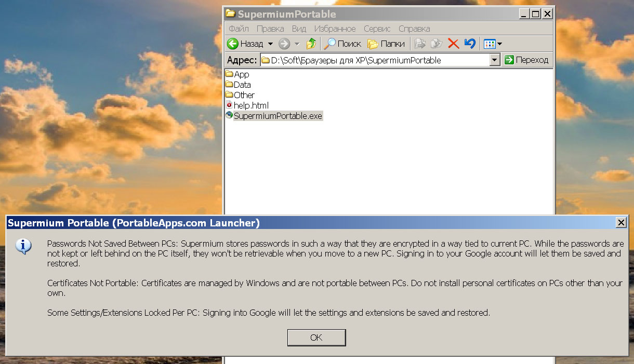
Task: Go back with the Назад button
Action: click(x=246, y=44)
